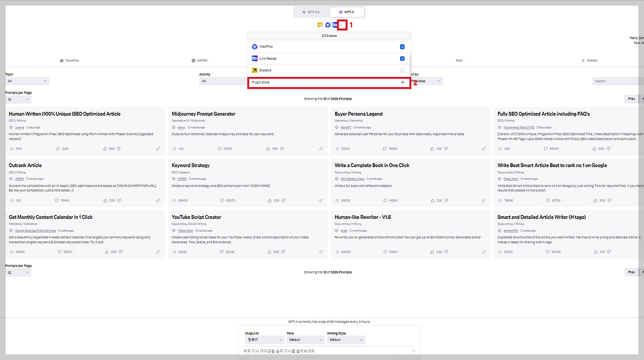Uncheck the Link Reader plugin checkbox
The height and width of the screenshot is (360, 644).
pos(403,58)
